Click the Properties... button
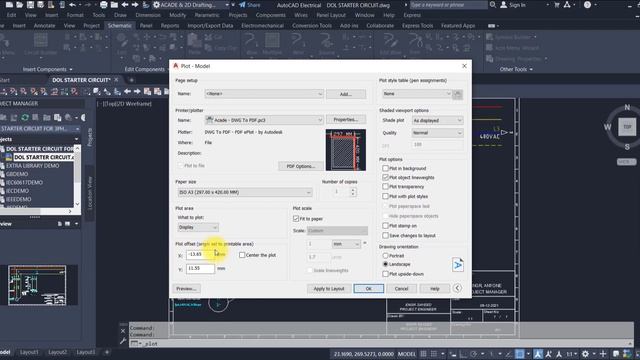640x360 pixels. [x=346, y=120]
